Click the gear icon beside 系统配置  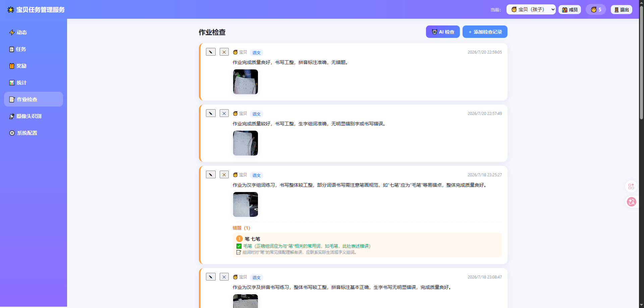[x=12, y=133]
